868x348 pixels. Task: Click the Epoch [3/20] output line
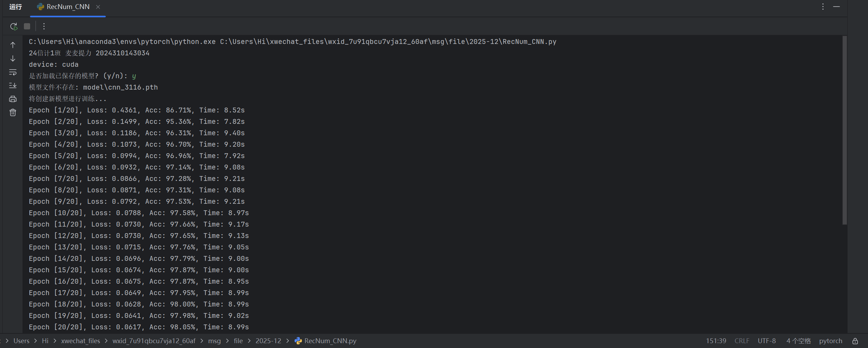pyautogui.click(x=137, y=133)
